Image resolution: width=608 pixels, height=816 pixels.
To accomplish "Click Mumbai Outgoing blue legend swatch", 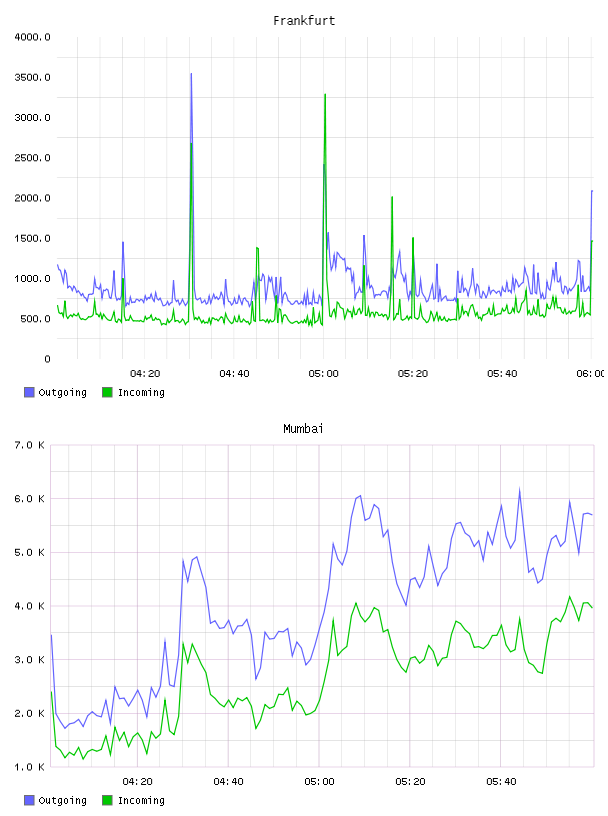I will coord(29,800).
